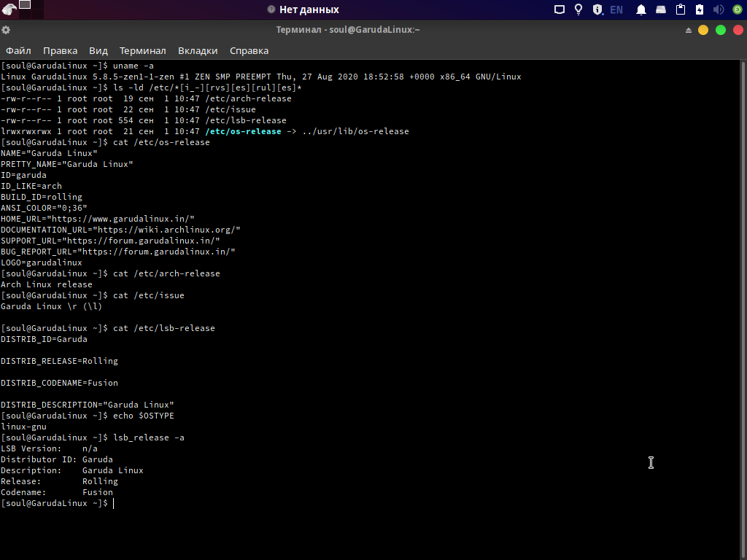Image resolution: width=747 pixels, height=560 pixels.
Task: Click the line PRETTY_NAME="Garuda Linux"
Action: pyautogui.click(x=66, y=164)
